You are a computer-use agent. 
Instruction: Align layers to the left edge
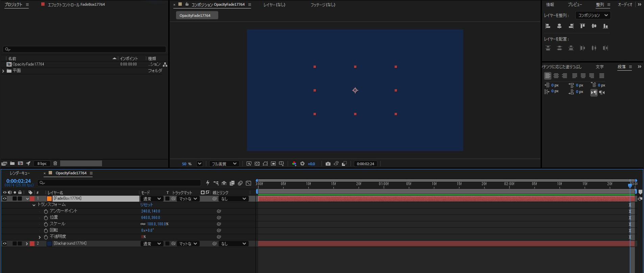548,26
